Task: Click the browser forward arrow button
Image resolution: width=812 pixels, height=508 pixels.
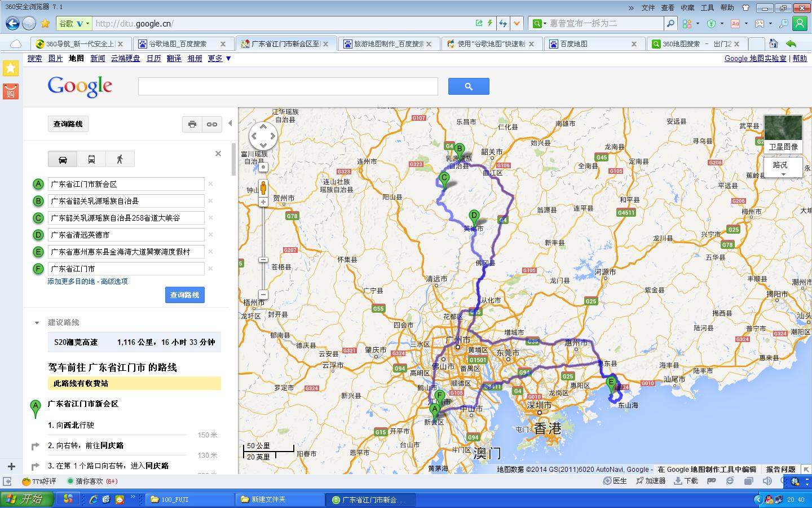Action: [29, 23]
